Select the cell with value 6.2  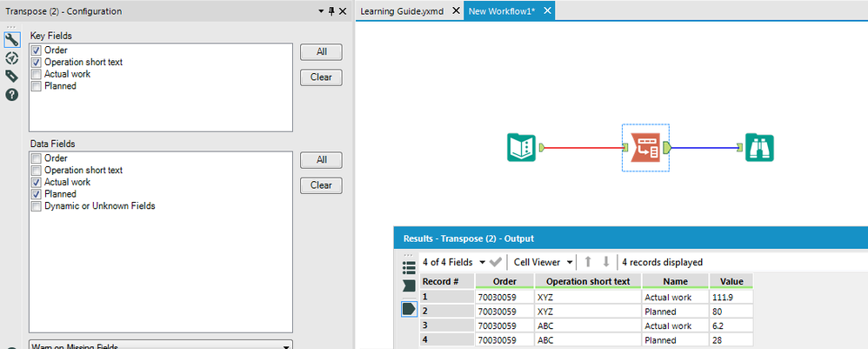tap(731, 326)
